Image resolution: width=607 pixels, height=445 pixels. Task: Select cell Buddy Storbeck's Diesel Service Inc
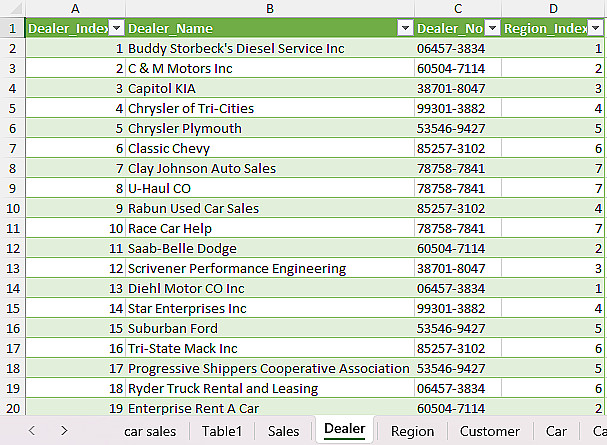(270, 48)
